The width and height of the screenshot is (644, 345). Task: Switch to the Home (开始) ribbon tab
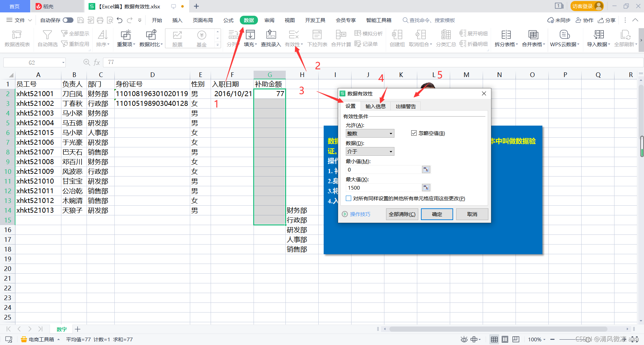click(x=157, y=20)
